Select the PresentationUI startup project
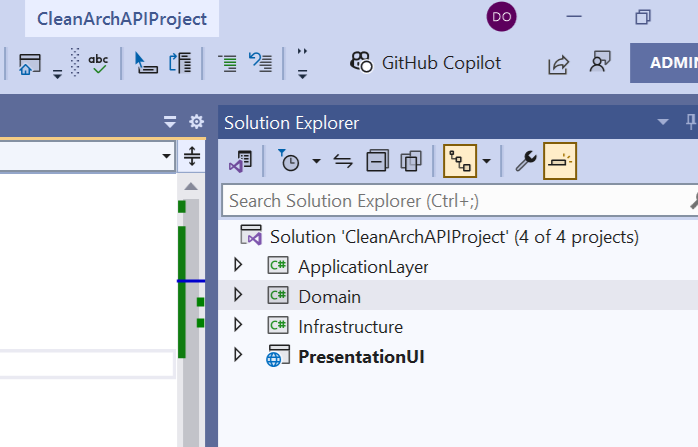 coord(361,357)
